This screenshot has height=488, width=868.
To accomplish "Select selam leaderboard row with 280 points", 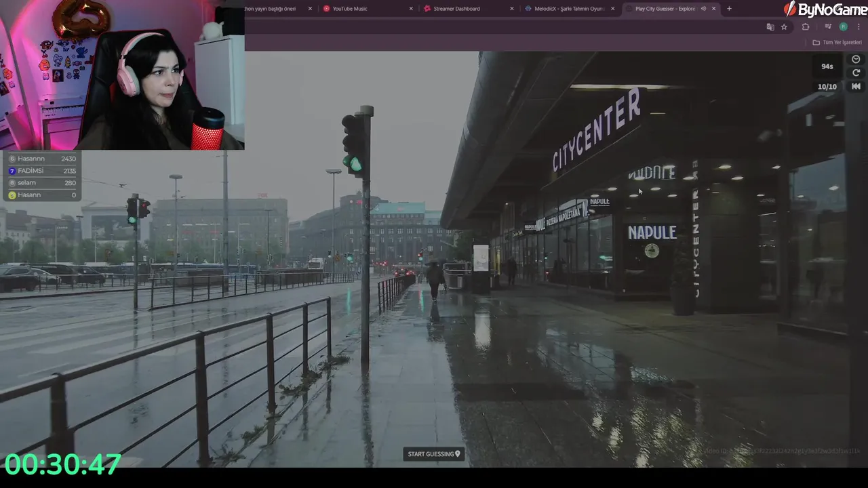I will (42, 183).
